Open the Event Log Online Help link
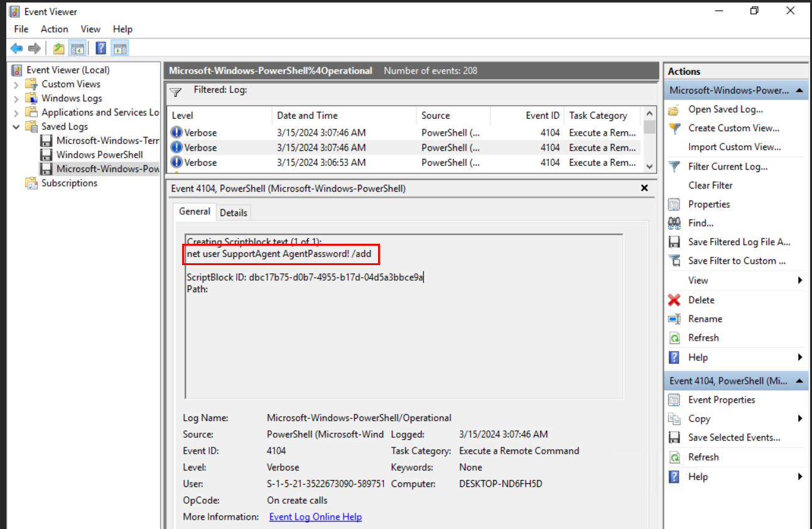Viewport: 812px width, 529px height. pyautogui.click(x=315, y=517)
